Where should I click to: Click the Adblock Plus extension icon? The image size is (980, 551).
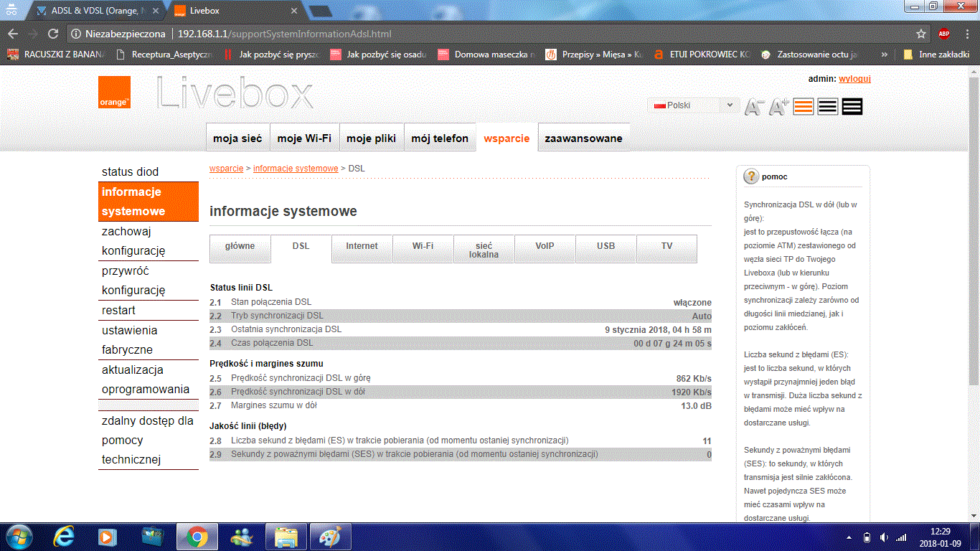(944, 34)
